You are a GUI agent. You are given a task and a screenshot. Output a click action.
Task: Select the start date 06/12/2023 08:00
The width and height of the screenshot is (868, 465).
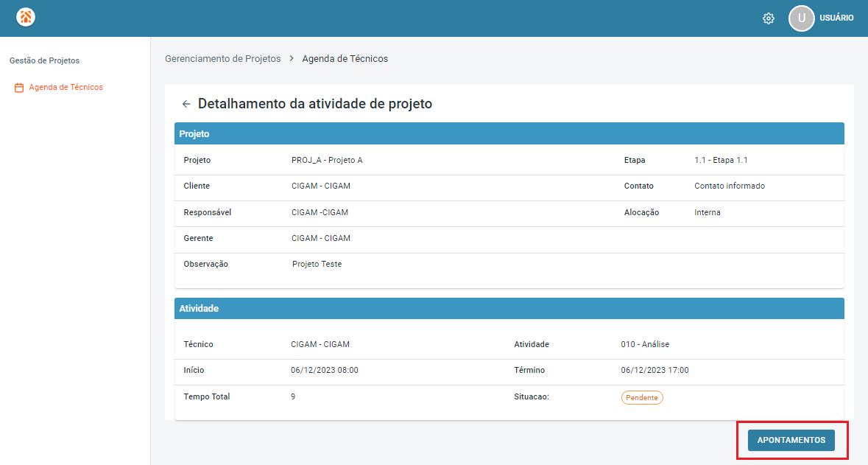coord(325,370)
